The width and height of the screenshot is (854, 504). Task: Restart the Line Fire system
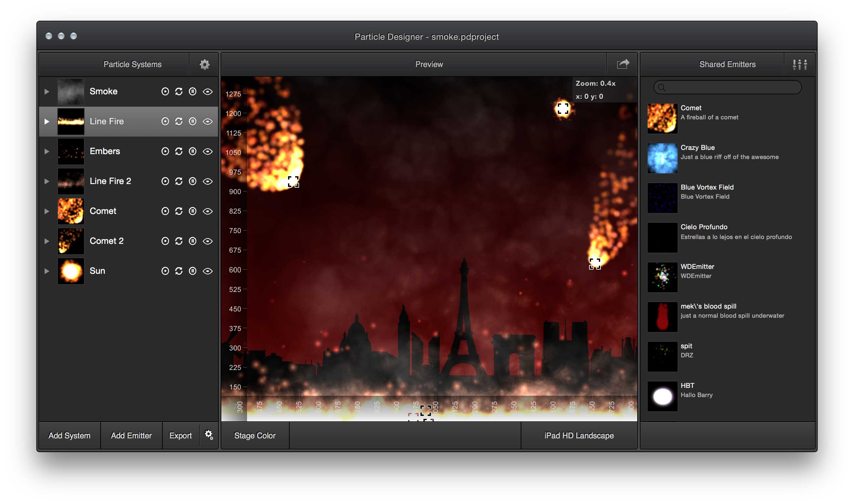tap(179, 121)
